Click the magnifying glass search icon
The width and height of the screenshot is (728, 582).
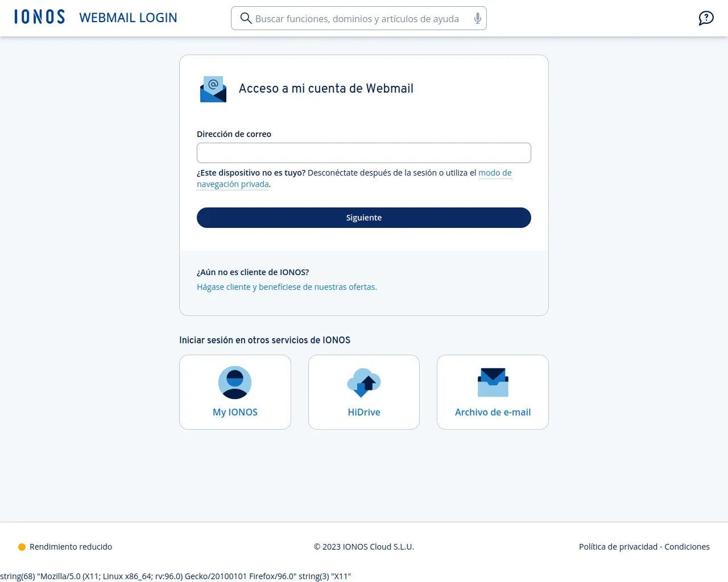246,18
